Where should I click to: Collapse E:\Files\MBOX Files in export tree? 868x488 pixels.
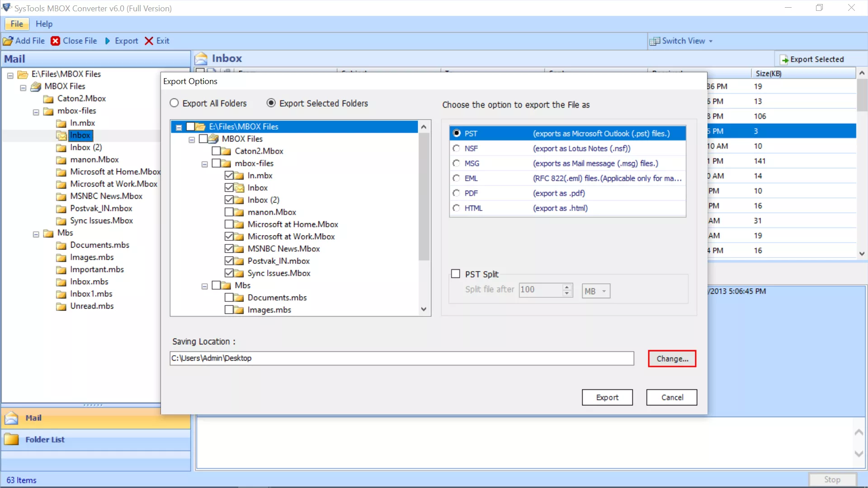pos(179,127)
